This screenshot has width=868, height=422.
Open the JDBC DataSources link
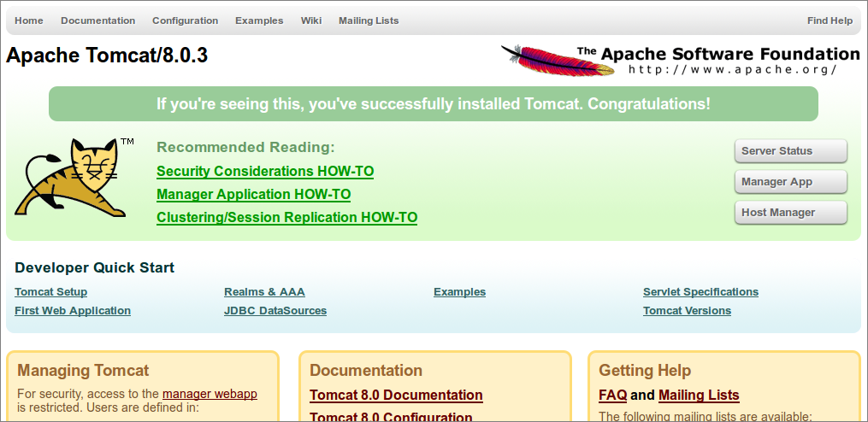[275, 311]
